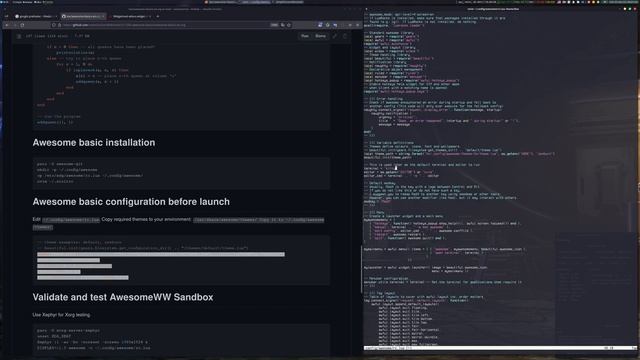Click the editor window red close button
This screenshot has width=640, height=360.
636,9
